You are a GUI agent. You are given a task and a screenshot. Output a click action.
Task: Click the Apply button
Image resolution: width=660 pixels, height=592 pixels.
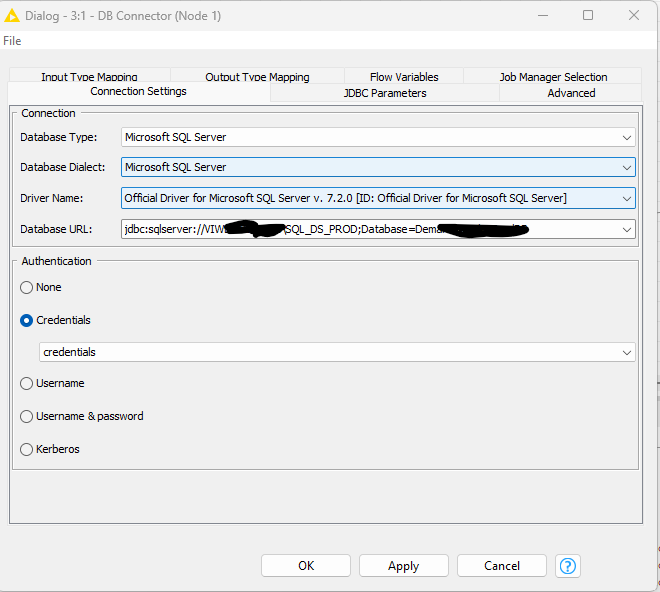click(x=404, y=565)
